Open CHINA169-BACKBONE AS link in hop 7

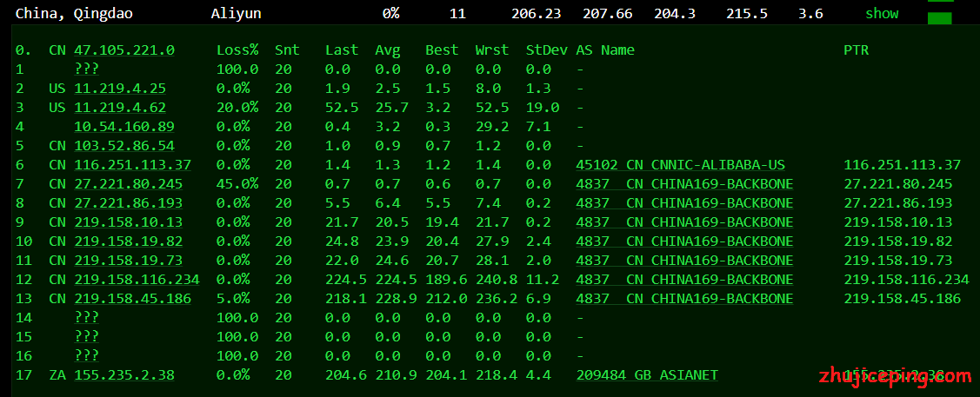(x=684, y=183)
